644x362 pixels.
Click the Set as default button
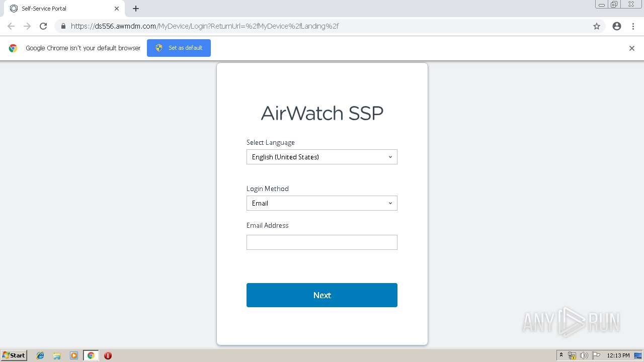(x=179, y=48)
